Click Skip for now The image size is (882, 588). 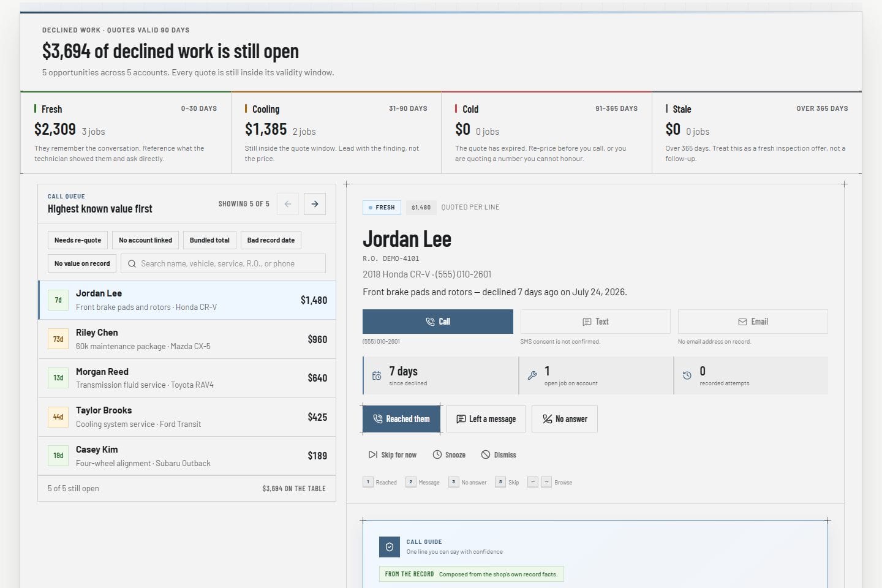pos(393,454)
